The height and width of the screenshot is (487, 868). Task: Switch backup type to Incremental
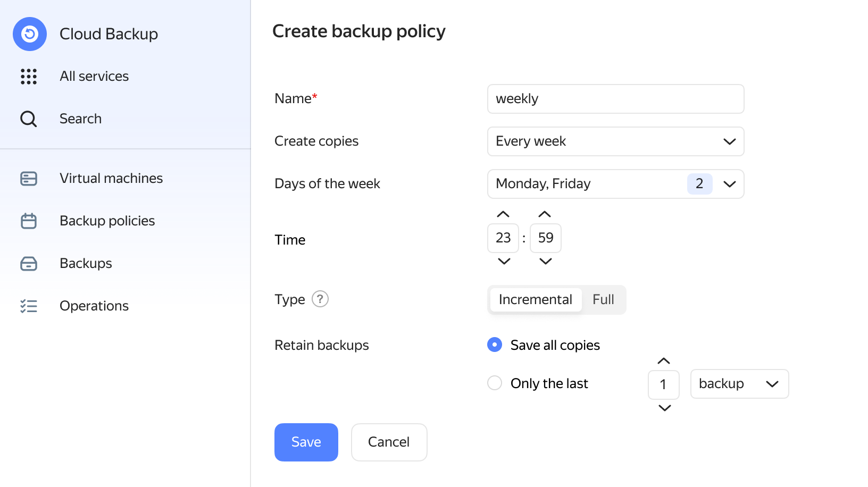coord(536,300)
